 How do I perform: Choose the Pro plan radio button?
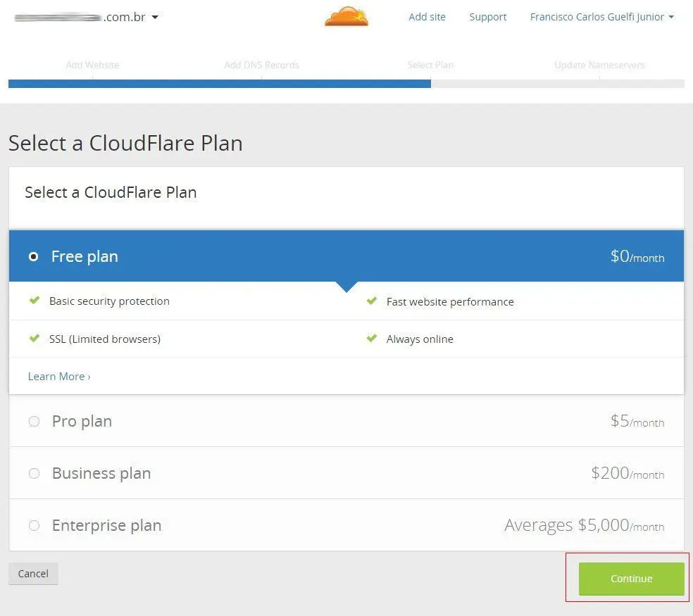tap(34, 422)
